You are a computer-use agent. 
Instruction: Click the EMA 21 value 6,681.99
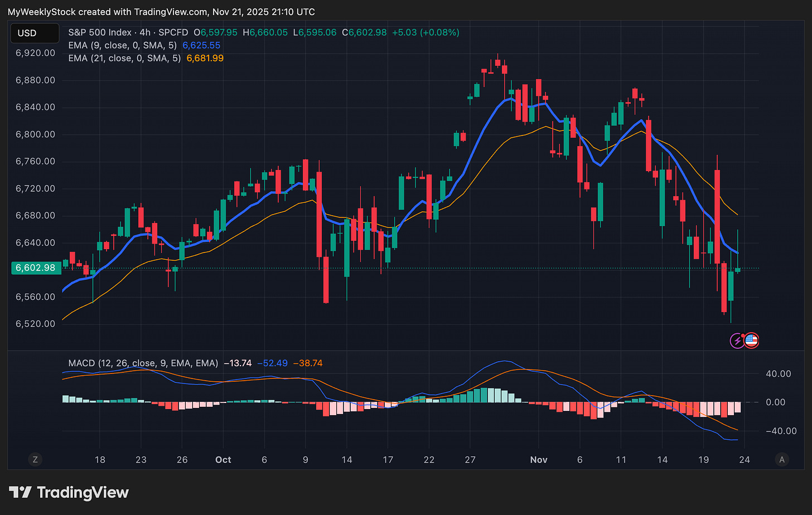pyautogui.click(x=205, y=58)
